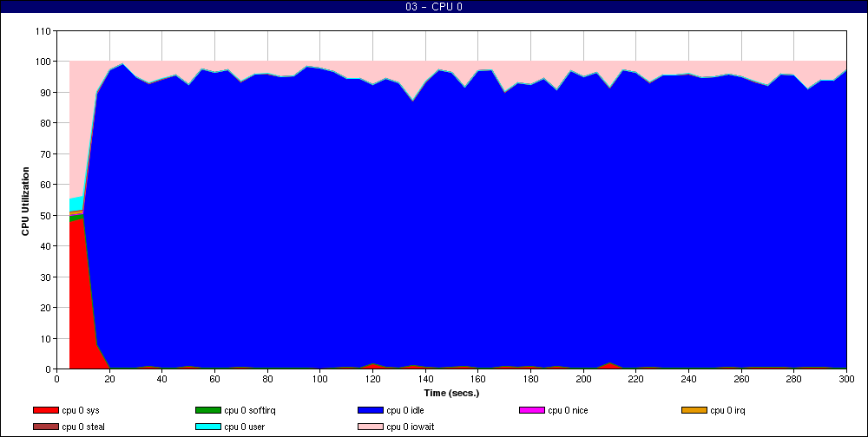
Task: Select the 'cpu 0 steal' legend label
Action: click(83, 427)
